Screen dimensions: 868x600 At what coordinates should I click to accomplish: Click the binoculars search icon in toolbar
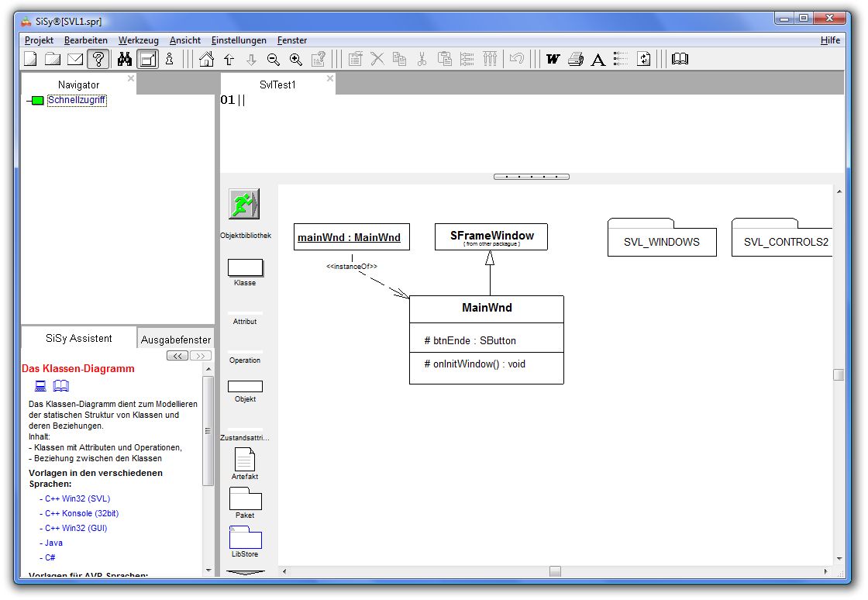[124, 59]
